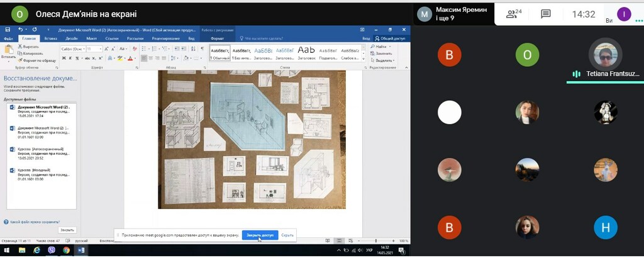This screenshot has height=260, width=644.
Task: Switch to the Вставка ribbon tab
Action: coord(51,38)
